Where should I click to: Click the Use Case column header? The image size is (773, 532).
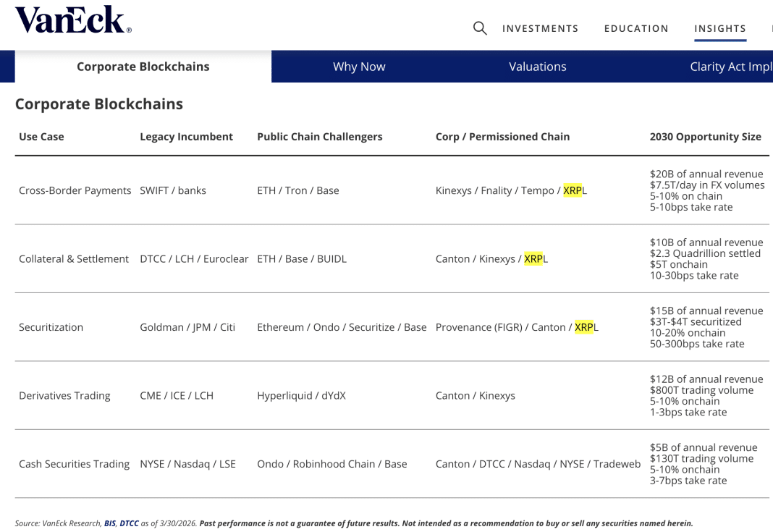(41, 137)
